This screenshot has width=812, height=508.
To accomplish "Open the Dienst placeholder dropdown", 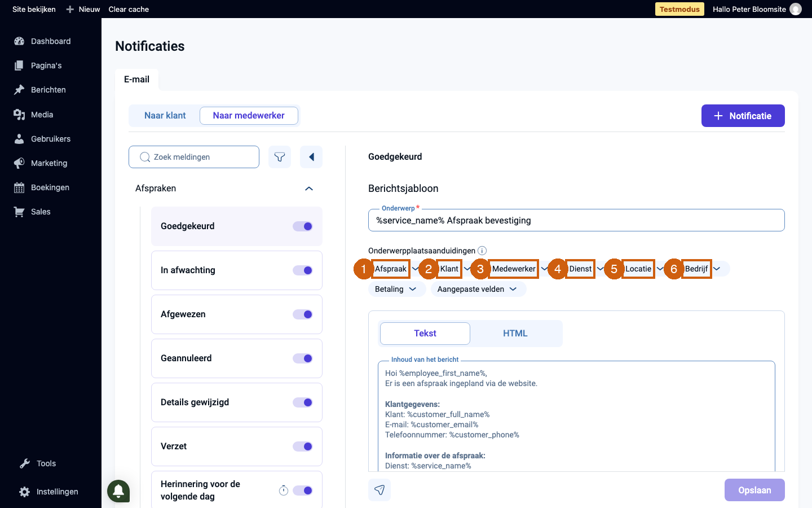I will coord(586,269).
